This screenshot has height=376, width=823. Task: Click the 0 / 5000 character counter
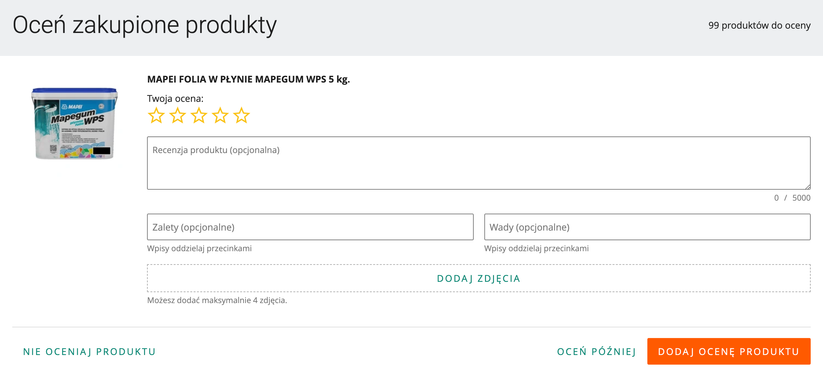(792, 198)
